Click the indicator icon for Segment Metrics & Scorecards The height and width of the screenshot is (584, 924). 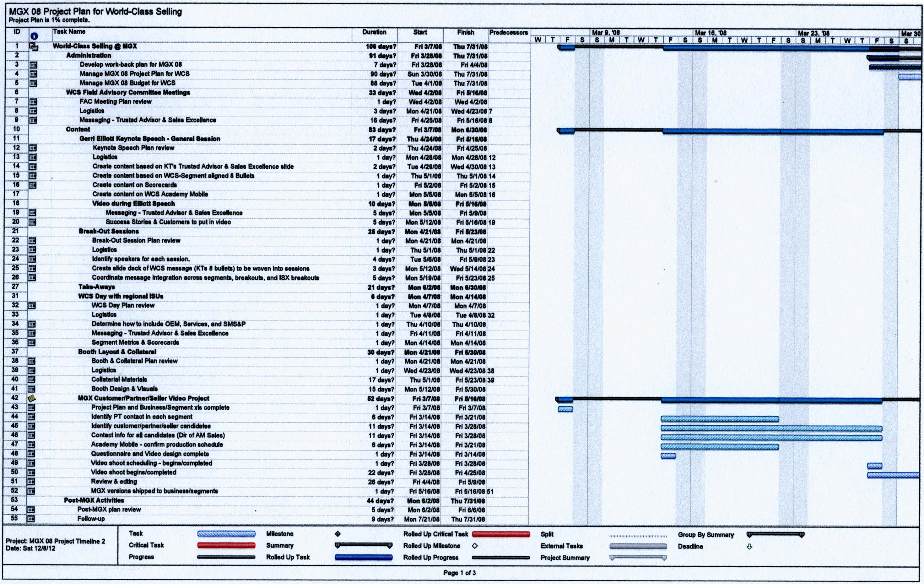point(32,342)
